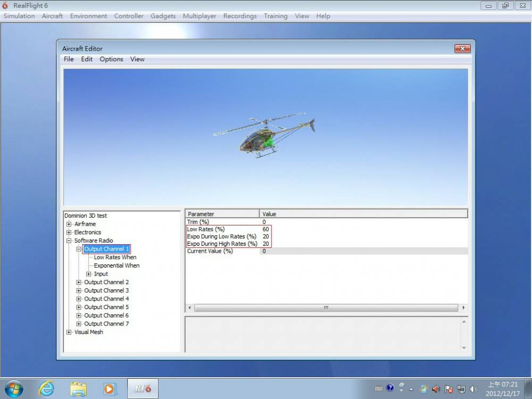532x399 pixels.
Task: Expand Output Channel 6
Action: (79, 315)
